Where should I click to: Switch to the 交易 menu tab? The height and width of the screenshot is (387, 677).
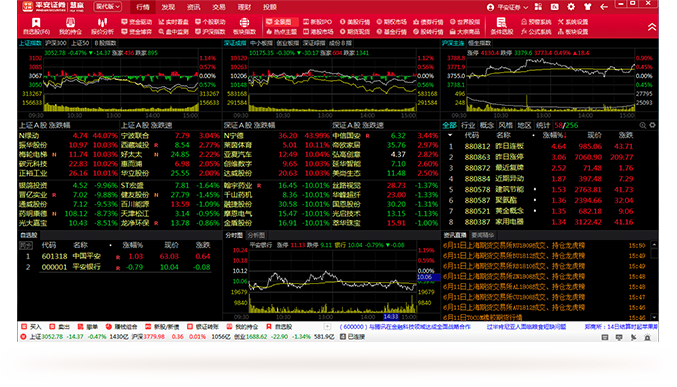pos(218,7)
